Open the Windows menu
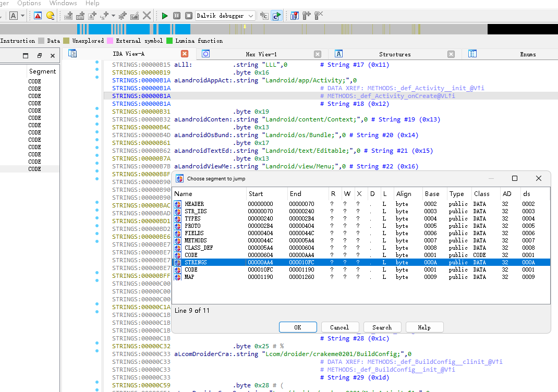This screenshot has height=392, width=558. click(63, 3)
